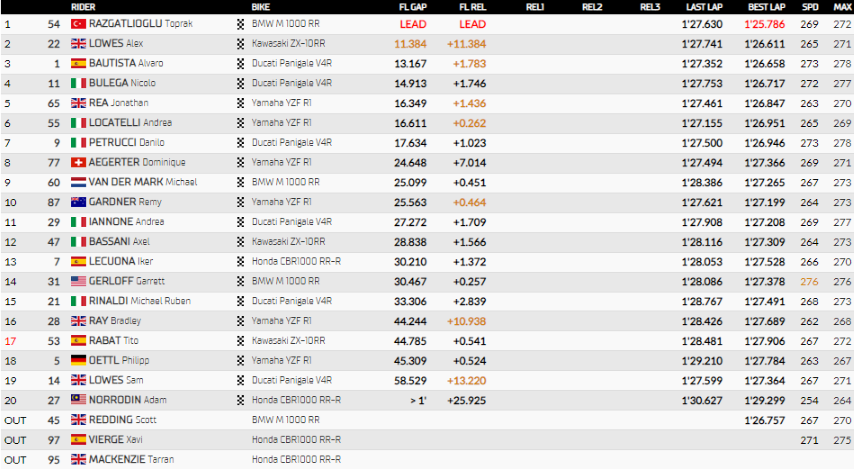
Task: Sort by the BEST LAP column header
Action: 766,7
